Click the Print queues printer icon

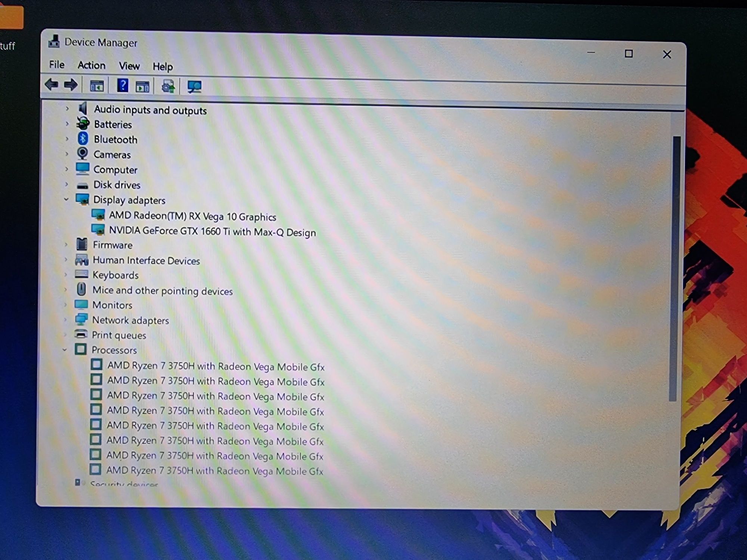coord(81,334)
